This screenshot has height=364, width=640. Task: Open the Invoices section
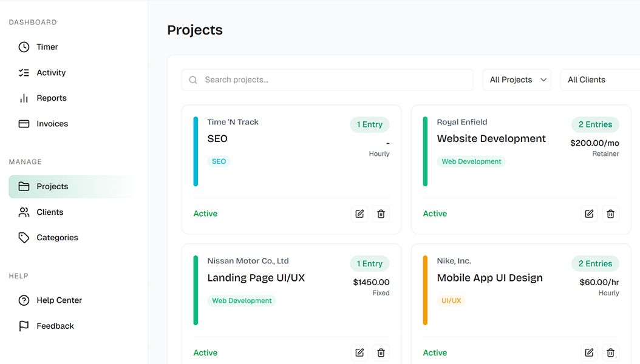tap(52, 124)
